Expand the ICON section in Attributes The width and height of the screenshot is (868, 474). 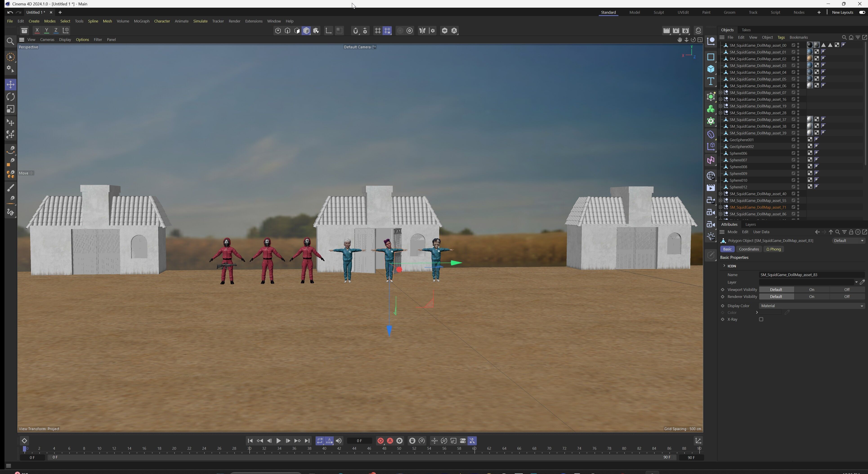coord(724,266)
